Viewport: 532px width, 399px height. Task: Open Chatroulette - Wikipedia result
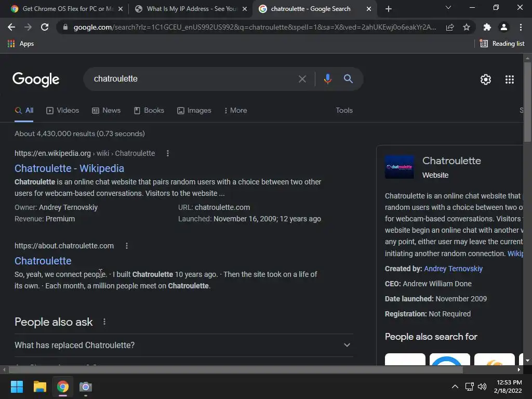click(x=69, y=168)
